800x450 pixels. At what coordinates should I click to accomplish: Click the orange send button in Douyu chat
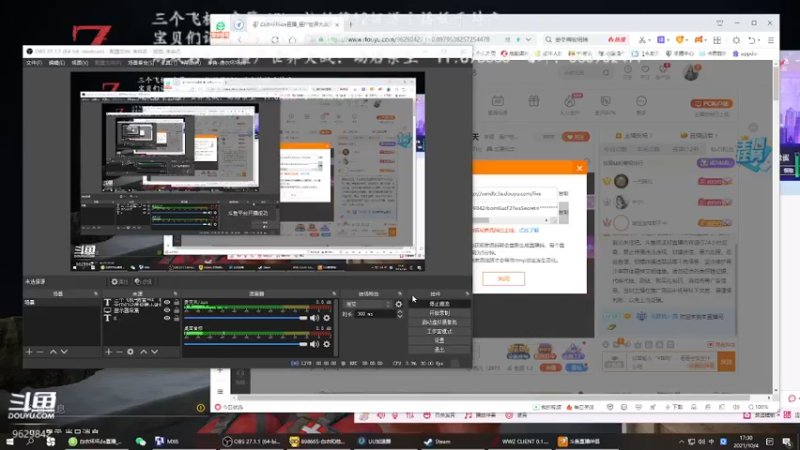pyautogui.click(x=727, y=362)
